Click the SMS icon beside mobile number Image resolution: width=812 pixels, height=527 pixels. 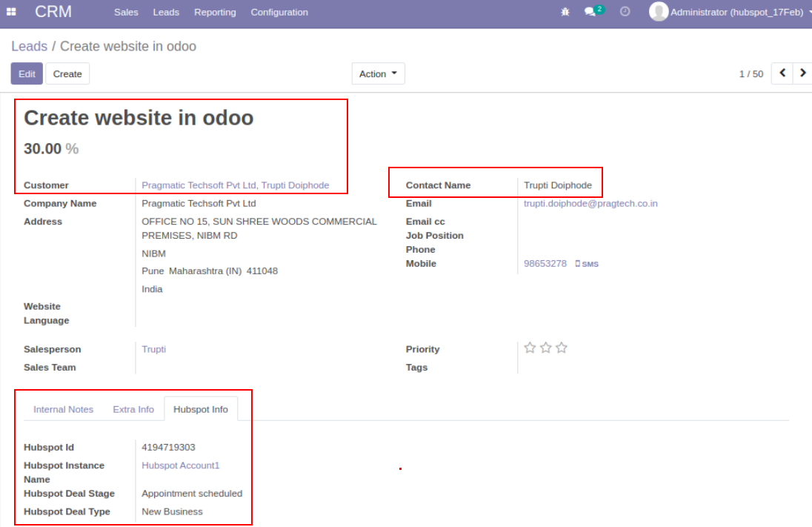pos(587,264)
